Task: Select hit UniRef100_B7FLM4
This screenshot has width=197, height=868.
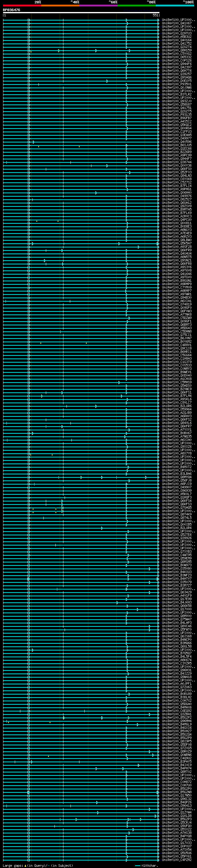Action: pos(177,396)
